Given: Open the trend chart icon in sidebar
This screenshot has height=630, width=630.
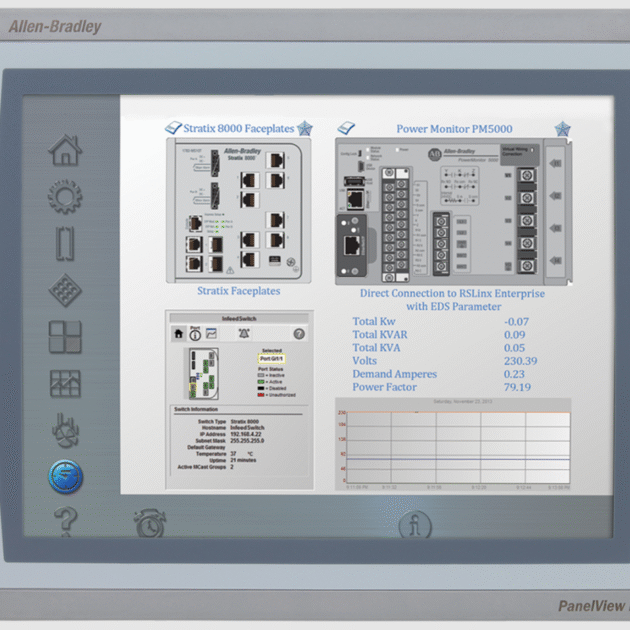Looking at the screenshot, I should point(65,383).
